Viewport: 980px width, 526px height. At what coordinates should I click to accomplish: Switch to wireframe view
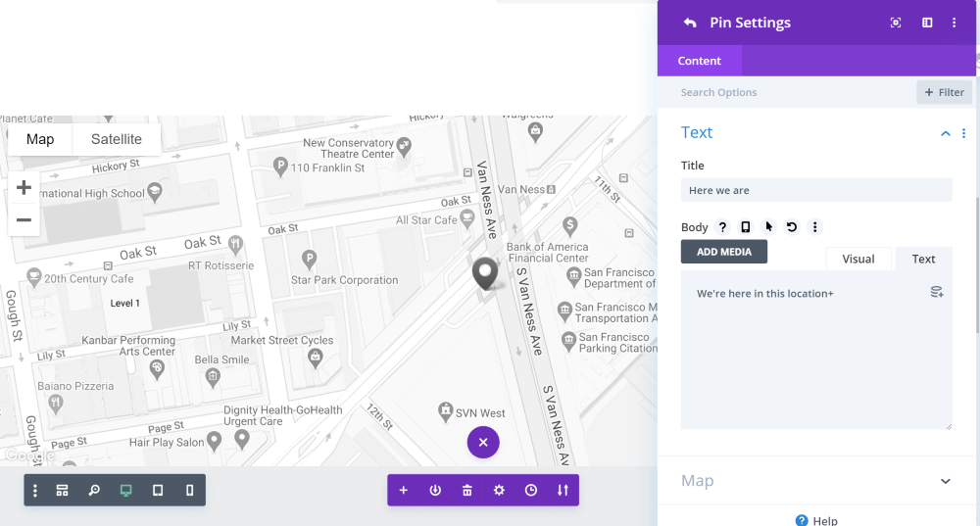tap(62, 491)
